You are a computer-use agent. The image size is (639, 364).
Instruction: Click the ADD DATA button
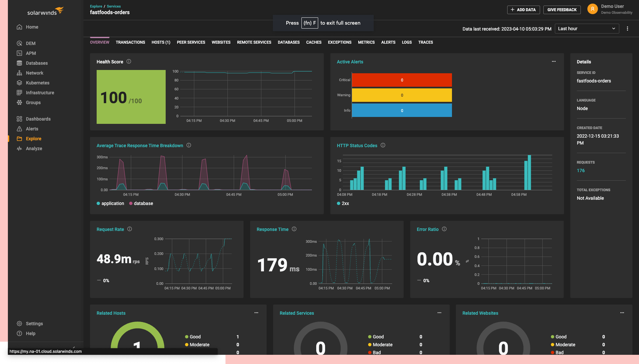(x=523, y=10)
